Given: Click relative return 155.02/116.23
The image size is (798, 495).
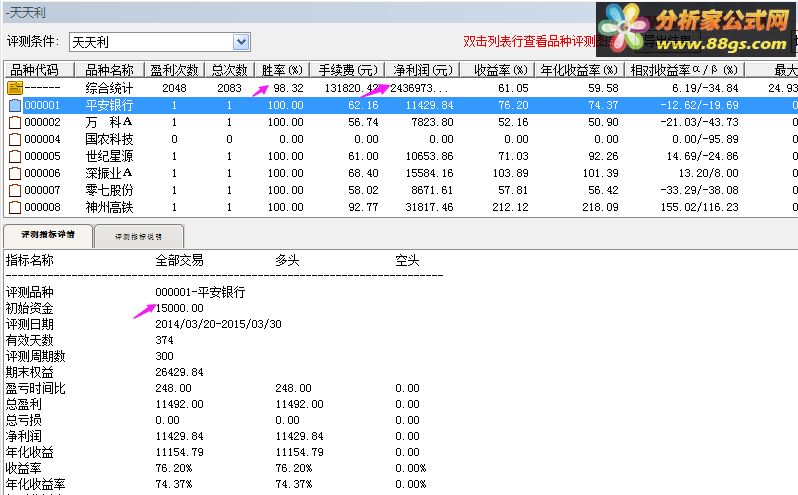Looking at the screenshot, I should 699,207.
